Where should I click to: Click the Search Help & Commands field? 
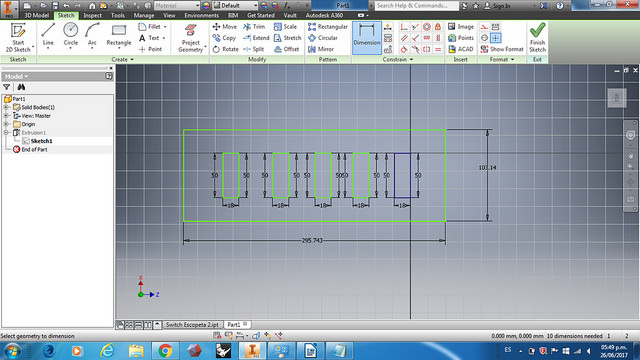click(x=416, y=6)
